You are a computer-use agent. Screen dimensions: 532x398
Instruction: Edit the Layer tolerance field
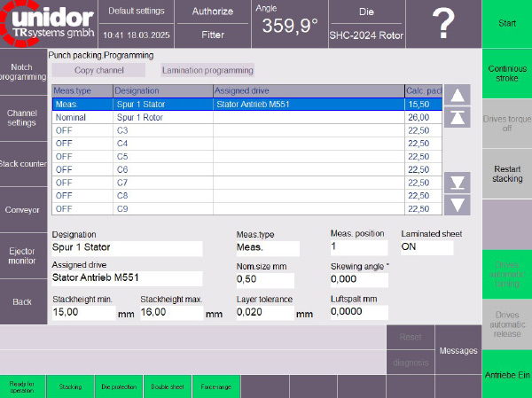click(265, 313)
